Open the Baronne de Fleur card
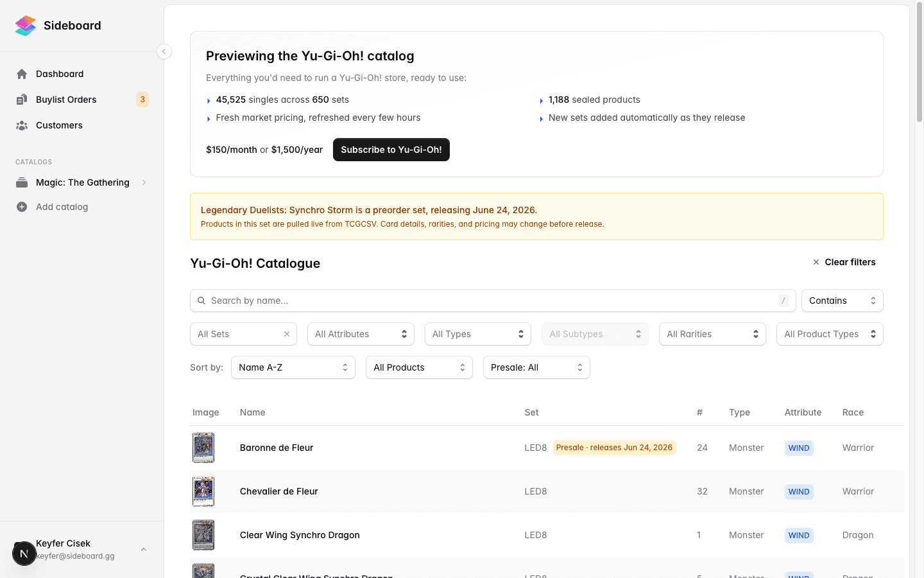The height and width of the screenshot is (578, 924). (x=277, y=448)
